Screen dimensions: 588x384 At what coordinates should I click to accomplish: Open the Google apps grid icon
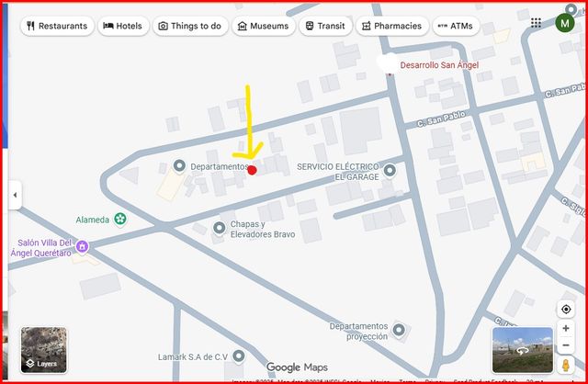click(x=536, y=23)
